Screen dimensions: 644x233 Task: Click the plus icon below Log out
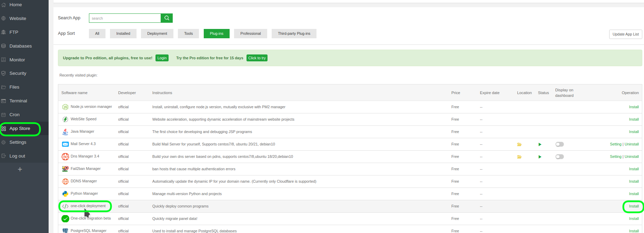[x=20, y=169]
